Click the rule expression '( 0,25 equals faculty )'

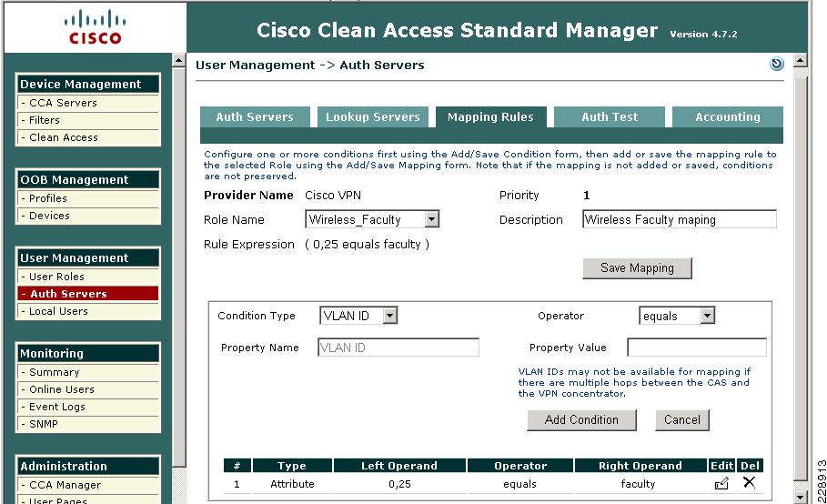point(367,245)
